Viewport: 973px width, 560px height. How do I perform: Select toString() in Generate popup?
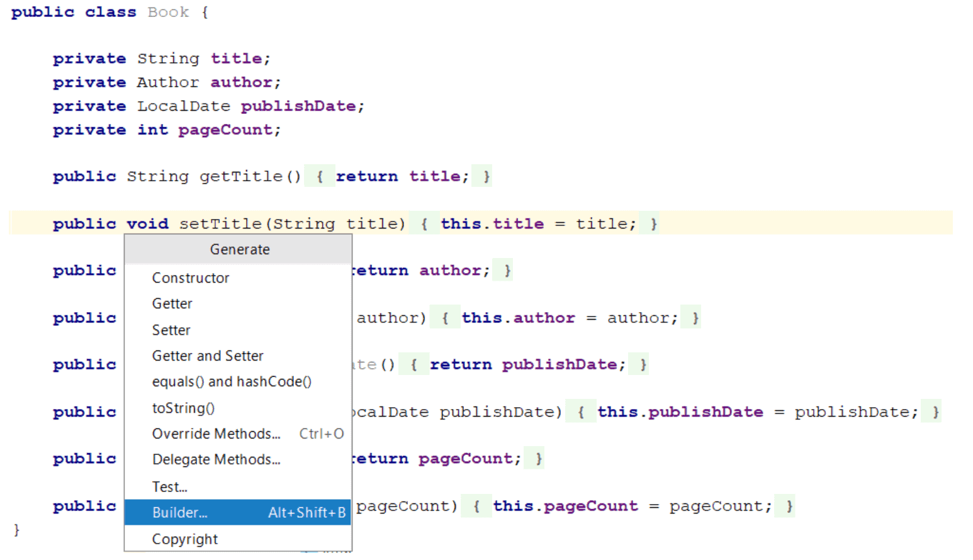click(237, 408)
